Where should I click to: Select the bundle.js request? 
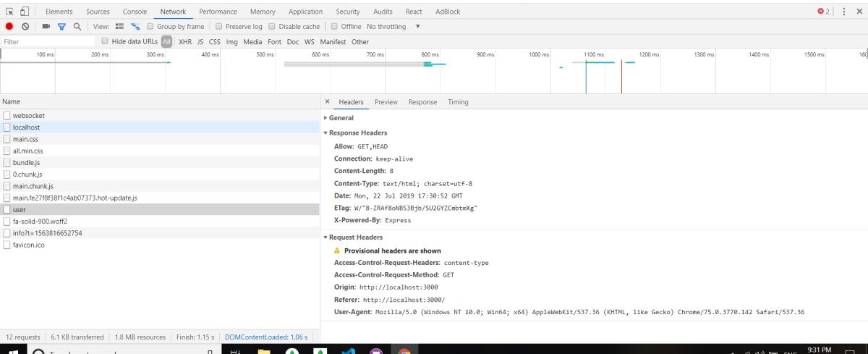(159, 163)
